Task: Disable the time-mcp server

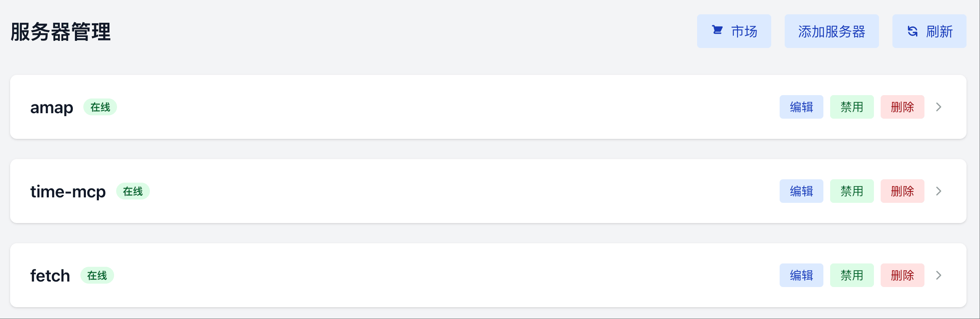Action: pos(852,191)
